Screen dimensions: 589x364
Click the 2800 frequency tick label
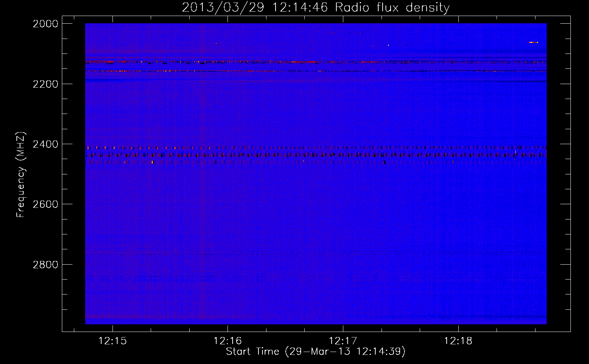coord(46,264)
